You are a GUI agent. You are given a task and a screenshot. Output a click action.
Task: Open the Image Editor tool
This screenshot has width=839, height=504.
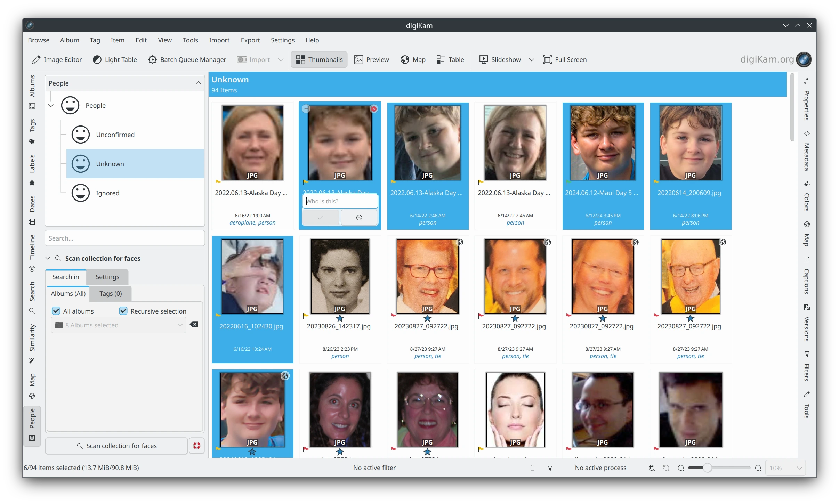pos(57,59)
